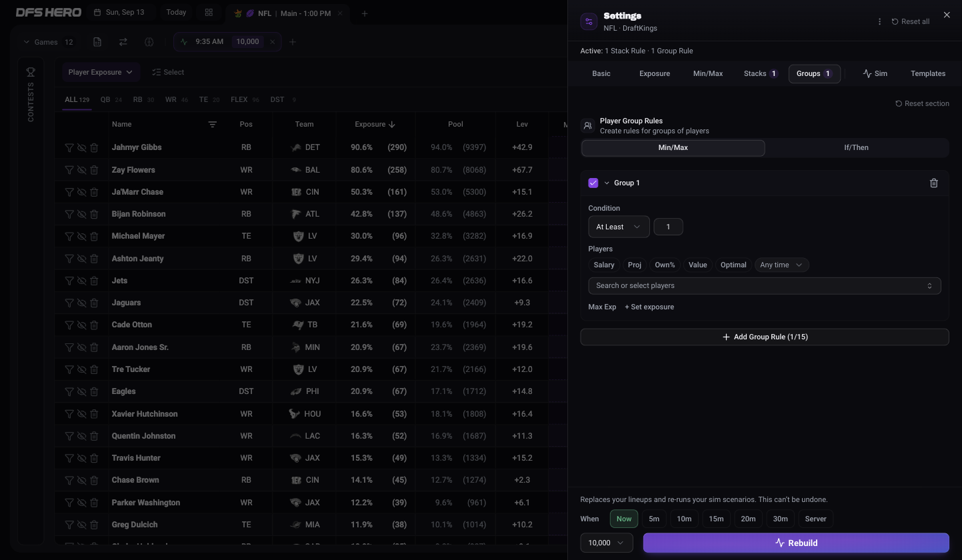Open the Player Exposure view dropdown
962x560 pixels.
[100, 72]
